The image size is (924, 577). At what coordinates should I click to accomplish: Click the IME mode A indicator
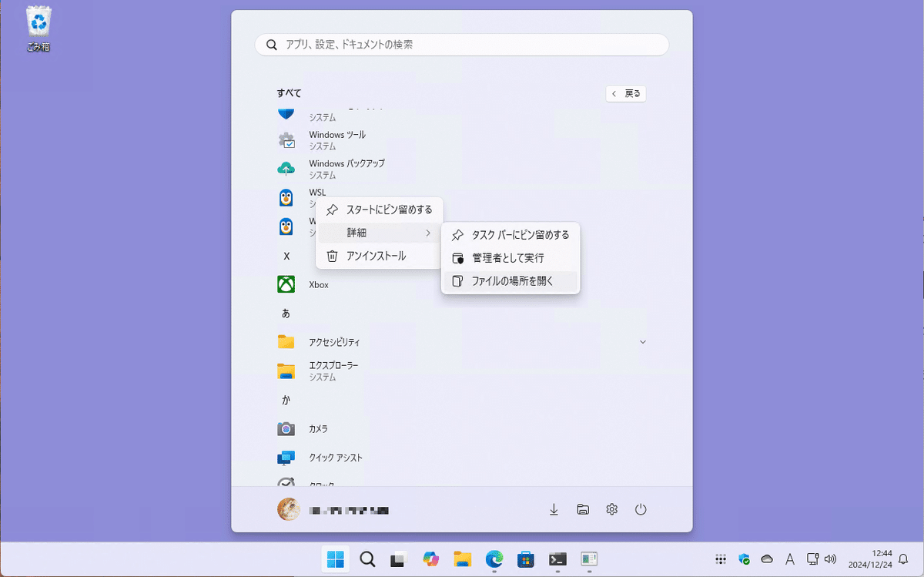tap(790, 559)
